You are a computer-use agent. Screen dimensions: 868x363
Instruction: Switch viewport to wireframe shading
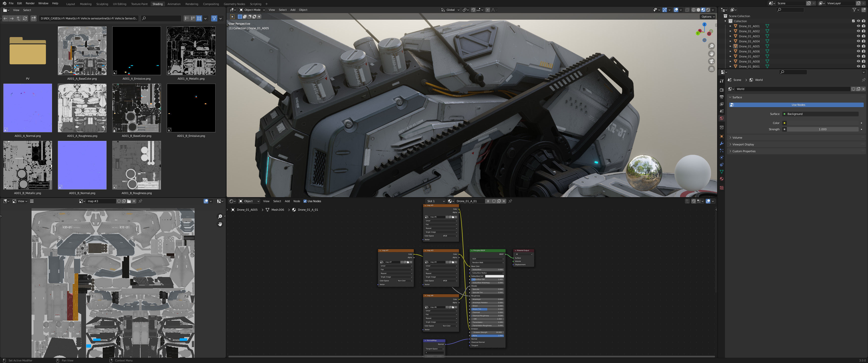click(x=693, y=10)
